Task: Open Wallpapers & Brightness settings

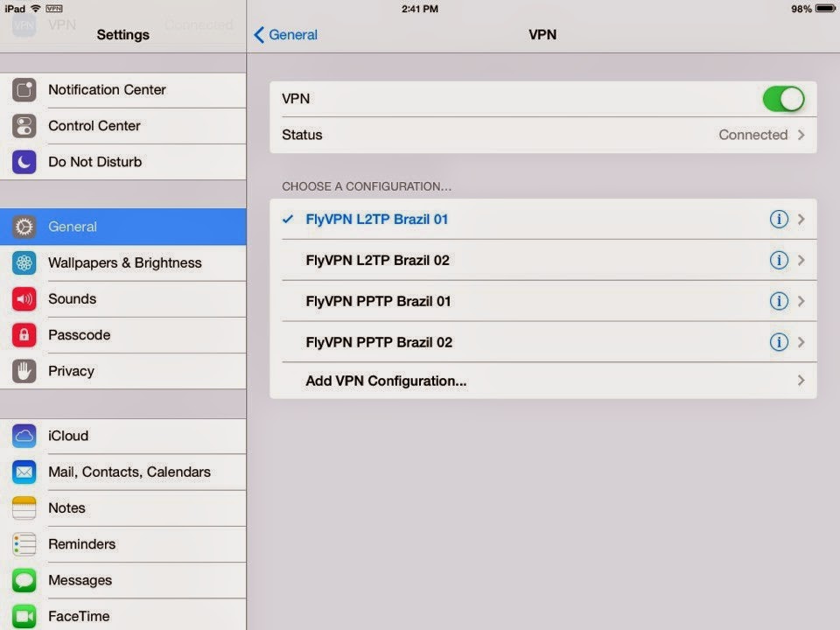Action: pos(123,263)
